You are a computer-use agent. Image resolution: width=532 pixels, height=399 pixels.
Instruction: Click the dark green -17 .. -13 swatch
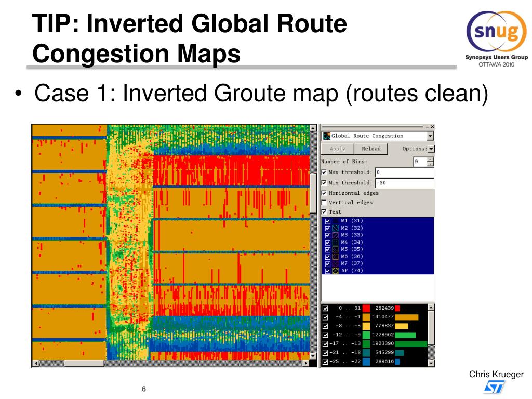(366, 344)
